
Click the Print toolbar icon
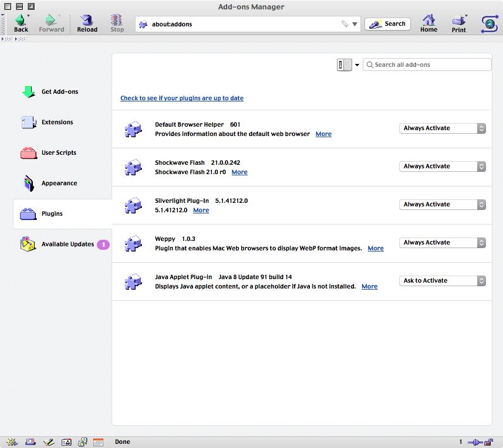458,21
